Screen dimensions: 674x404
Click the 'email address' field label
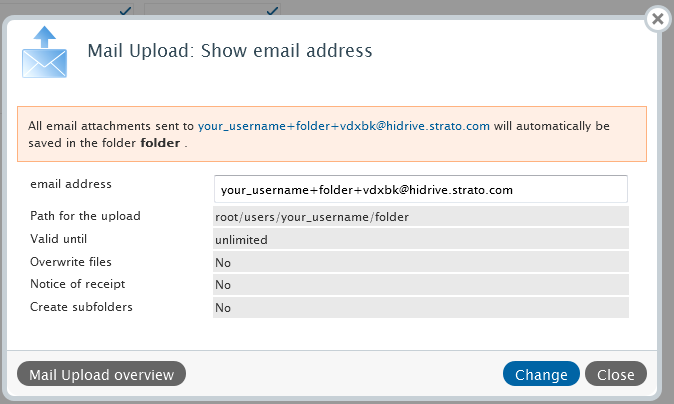tap(71, 184)
